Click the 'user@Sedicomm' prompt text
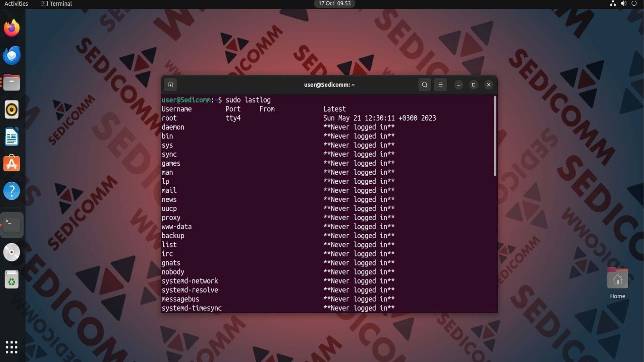This screenshot has width=644, height=362. tap(186, 100)
